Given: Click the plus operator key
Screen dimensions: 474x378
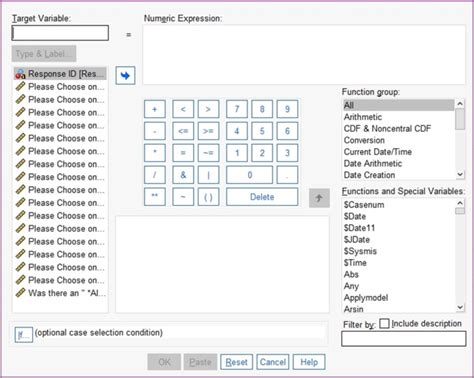Looking at the screenshot, I should coord(155,109).
